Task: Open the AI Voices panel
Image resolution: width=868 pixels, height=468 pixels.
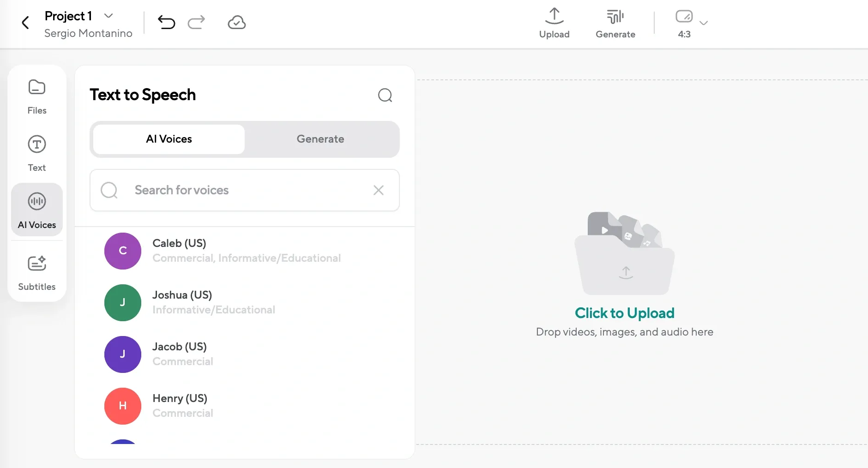Action: pos(37,210)
